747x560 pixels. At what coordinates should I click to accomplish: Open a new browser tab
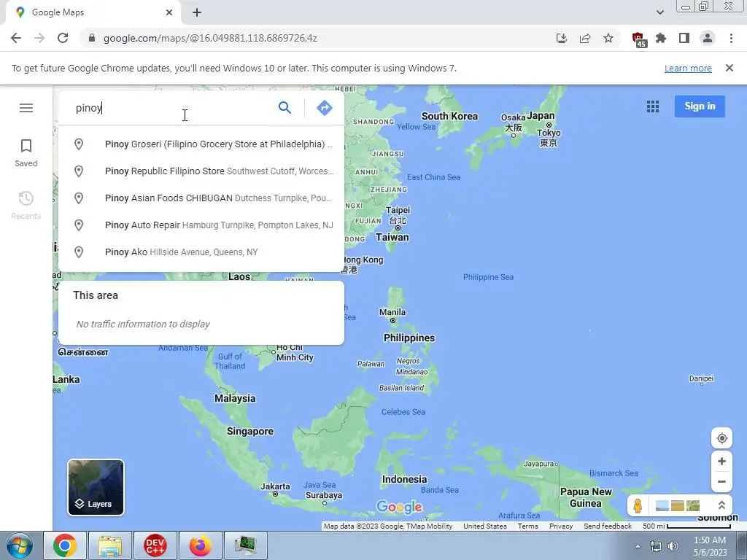pos(197,12)
